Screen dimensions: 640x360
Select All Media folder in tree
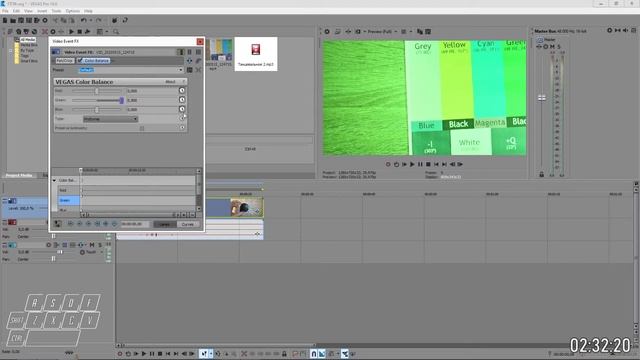28,40
